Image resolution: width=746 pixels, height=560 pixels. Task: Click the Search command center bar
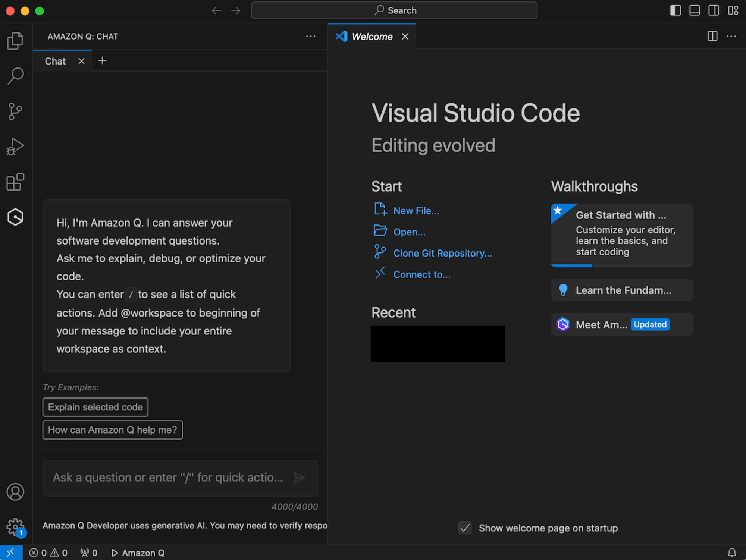click(394, 10)
